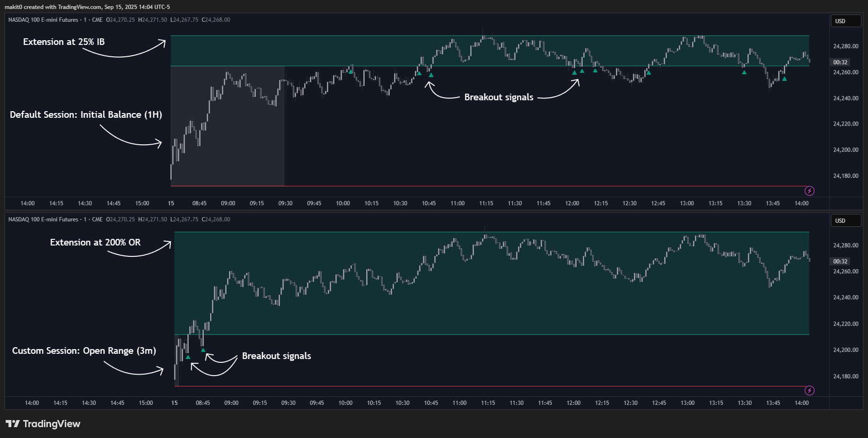Select the 'Default Session: Initial Balance (1H)' annotation

[x=86, y=115]
